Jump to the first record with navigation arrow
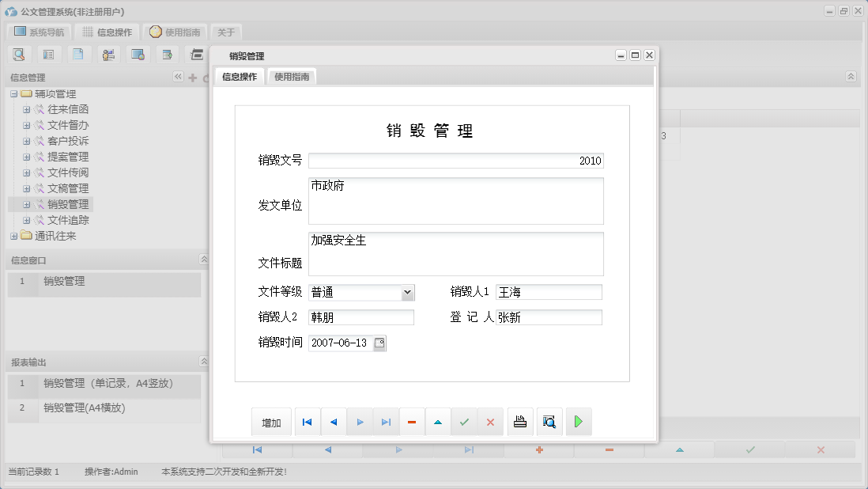The width and height of the screenshot is (868, 489). click(x=307, y=421)
